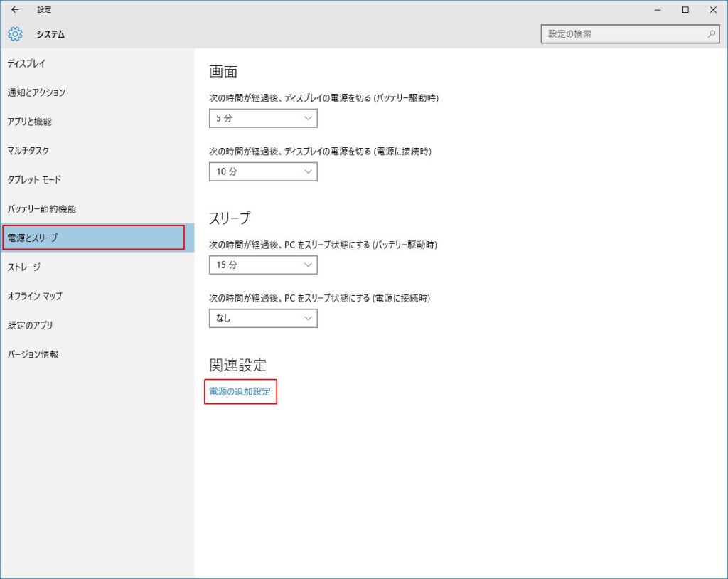728x579 pixels.
Task: Show バージョン情報 page
Action: [x=33, y=354]
